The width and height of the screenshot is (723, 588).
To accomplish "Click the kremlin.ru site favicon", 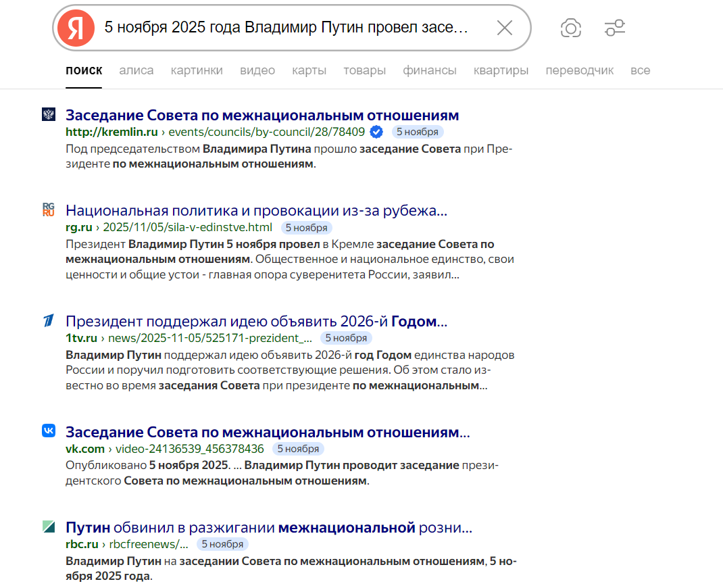I will [x=48, y=115].
